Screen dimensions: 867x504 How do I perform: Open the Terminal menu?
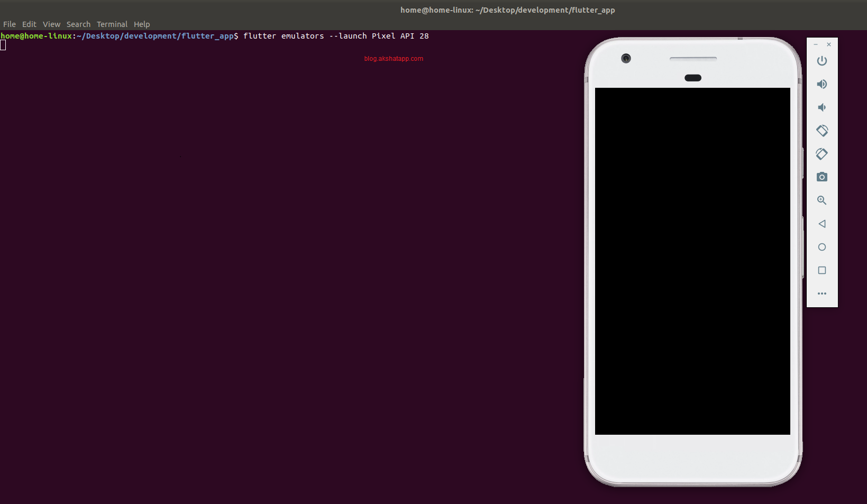pos(112,24)
